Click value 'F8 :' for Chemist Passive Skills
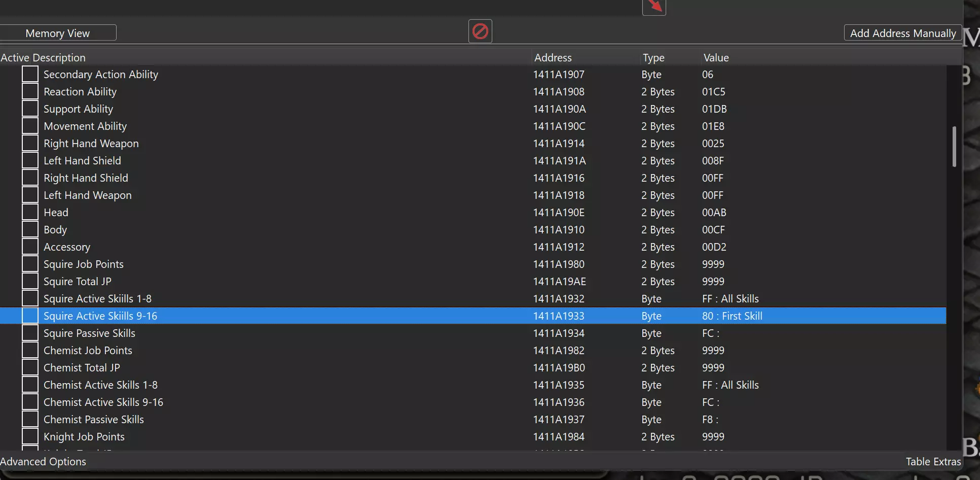The height and width of the screenshot is (480, 980). [710, 420]
